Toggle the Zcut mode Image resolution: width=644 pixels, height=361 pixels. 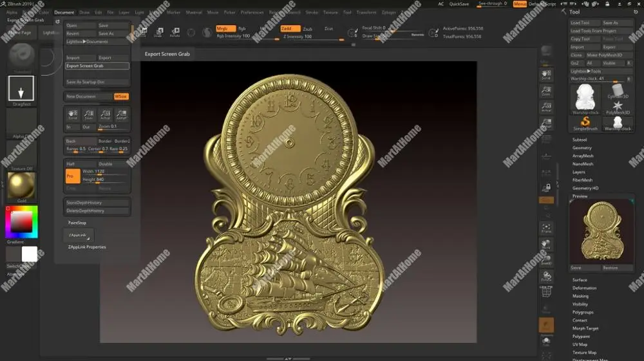(x=328, y=29)
